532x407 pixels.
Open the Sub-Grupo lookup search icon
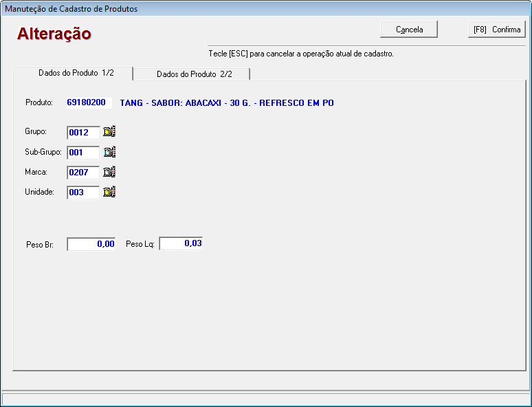click(109, 152)
